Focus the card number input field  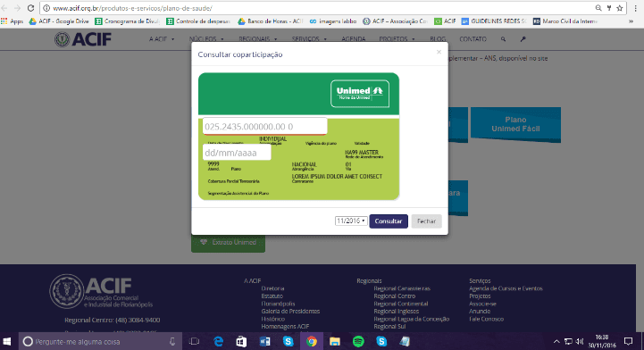264,127
